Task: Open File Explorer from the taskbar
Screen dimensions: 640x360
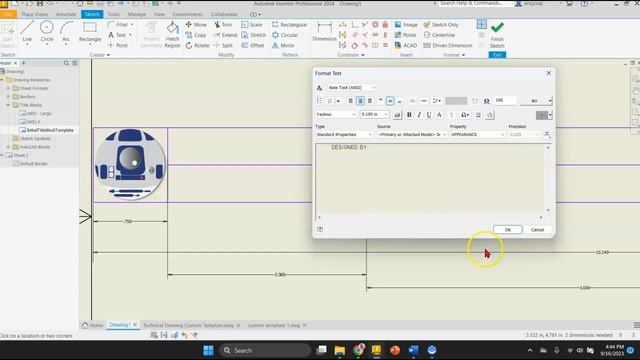Action: (340, 350)
